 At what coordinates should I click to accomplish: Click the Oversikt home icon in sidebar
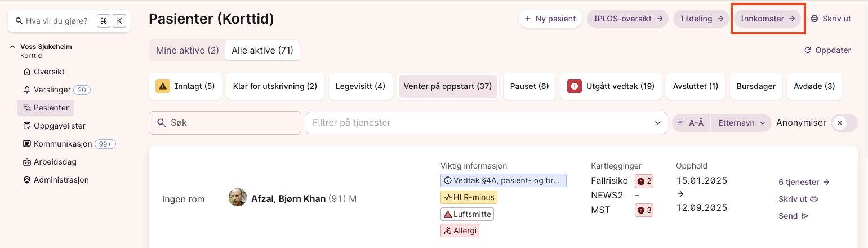tap(27, 72)
